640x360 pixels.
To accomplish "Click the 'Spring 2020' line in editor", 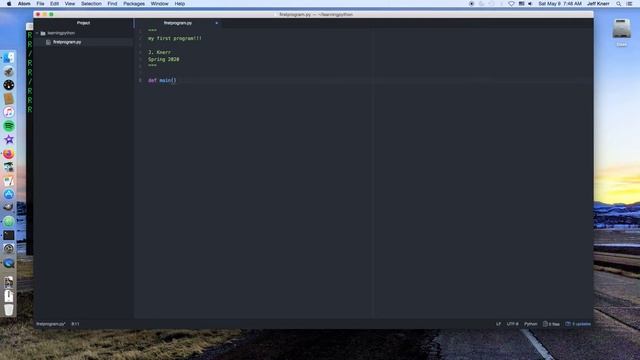I will 163,59.
